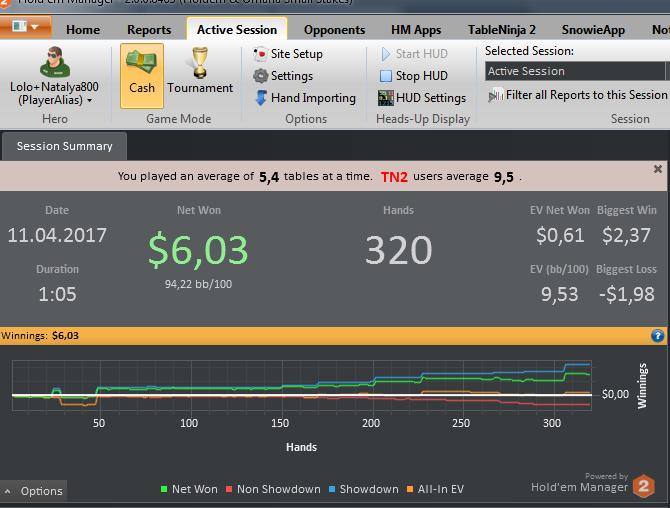
Task: Dismiss the average tables notification banner
Action: pyautogui.click(x=658, y=169)
